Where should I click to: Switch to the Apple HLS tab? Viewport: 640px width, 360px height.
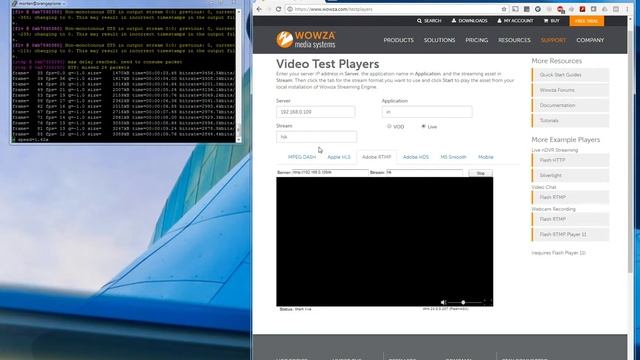click(x=339, y=157)
